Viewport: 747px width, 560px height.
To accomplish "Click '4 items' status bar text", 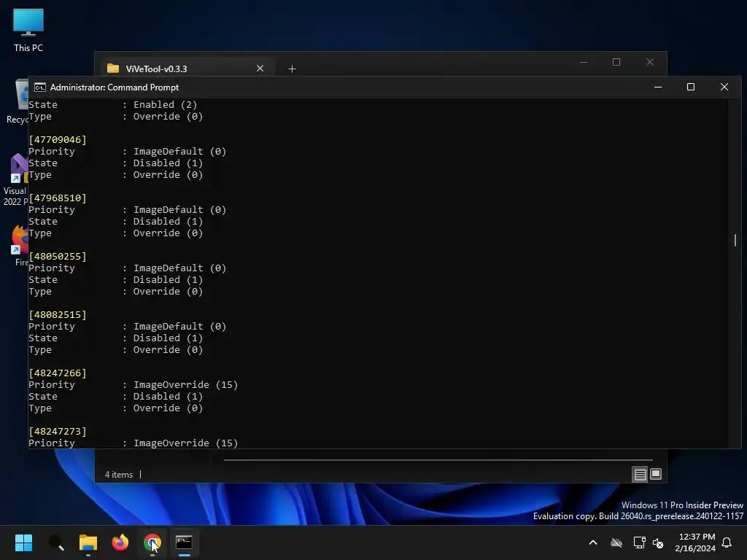I will pos(119,475).
